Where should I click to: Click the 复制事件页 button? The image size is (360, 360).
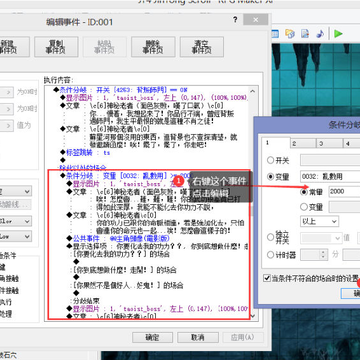point(56,47)
